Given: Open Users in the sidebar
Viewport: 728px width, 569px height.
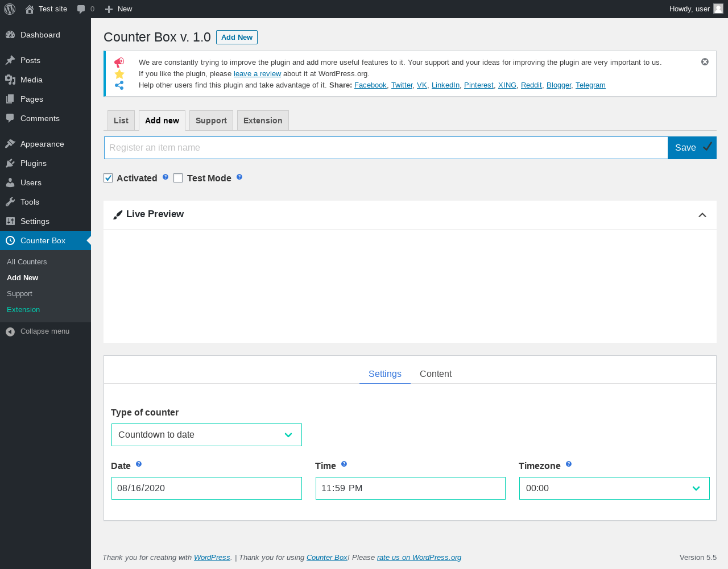Looking at the screenshot, I should click(x=45, y=182).
